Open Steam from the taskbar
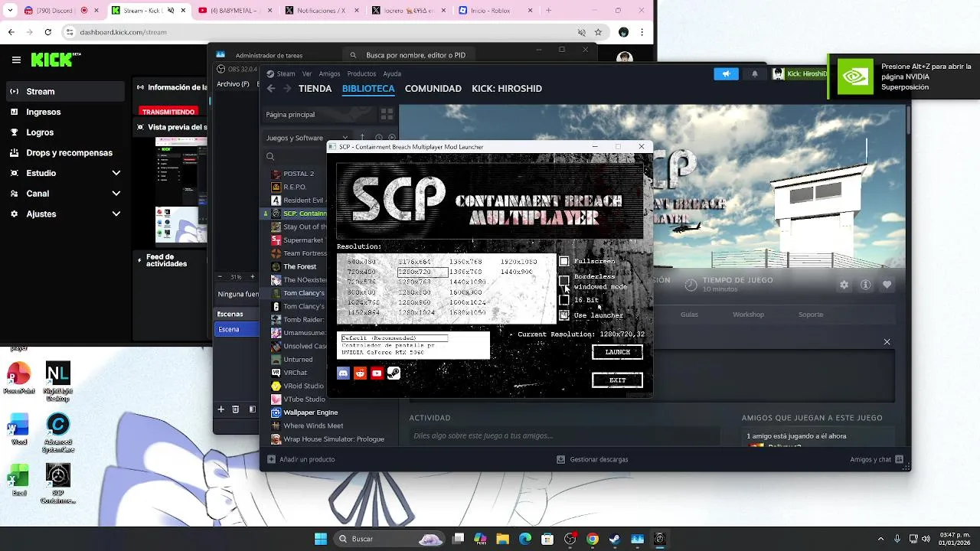This screenshot has width=980, height=551. tap(615, 539)
